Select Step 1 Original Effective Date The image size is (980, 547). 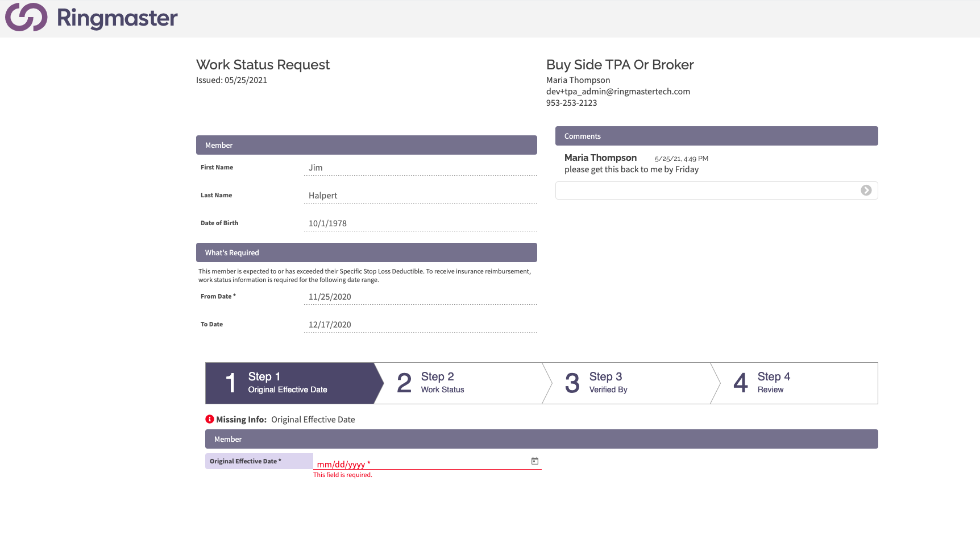[x=287, y=383]
